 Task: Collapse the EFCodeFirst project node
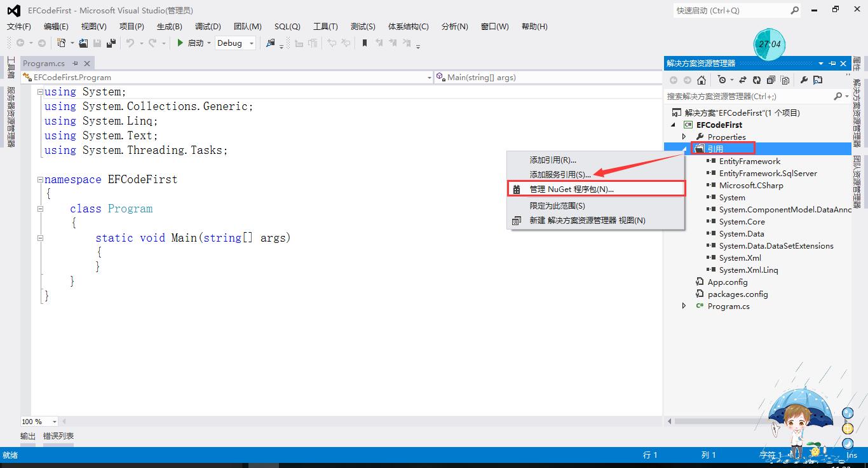pyautogui.click(x=673, y=125)
